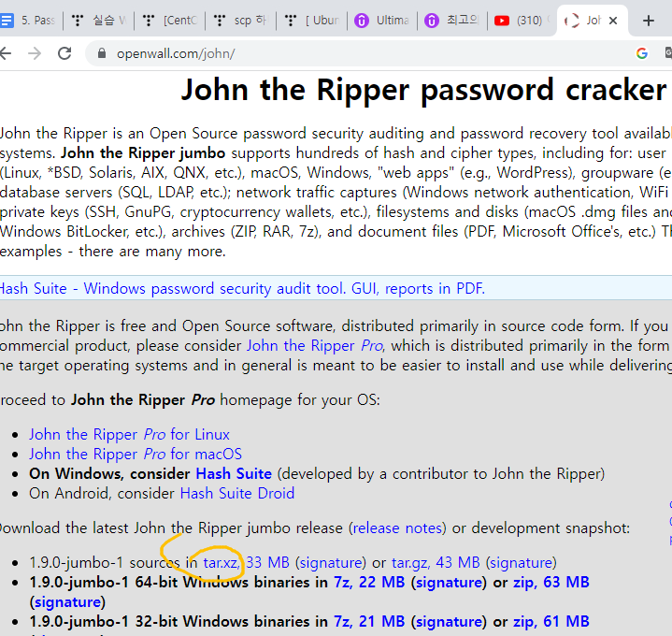Open the Hash Suite Windows audit tool banner link
The image size is (672, 636).
(243, 289)
